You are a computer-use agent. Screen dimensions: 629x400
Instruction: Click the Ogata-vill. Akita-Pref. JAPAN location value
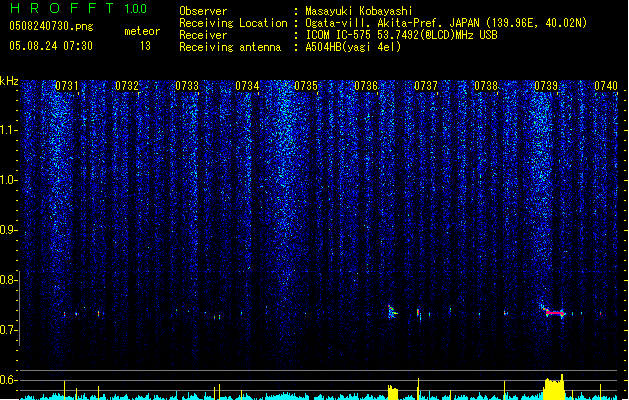[446, 23]
